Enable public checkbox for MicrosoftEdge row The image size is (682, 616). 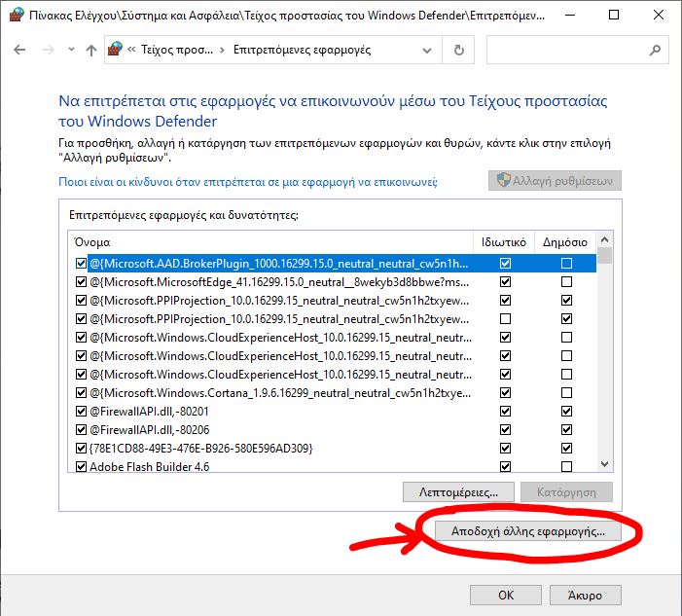566,282
